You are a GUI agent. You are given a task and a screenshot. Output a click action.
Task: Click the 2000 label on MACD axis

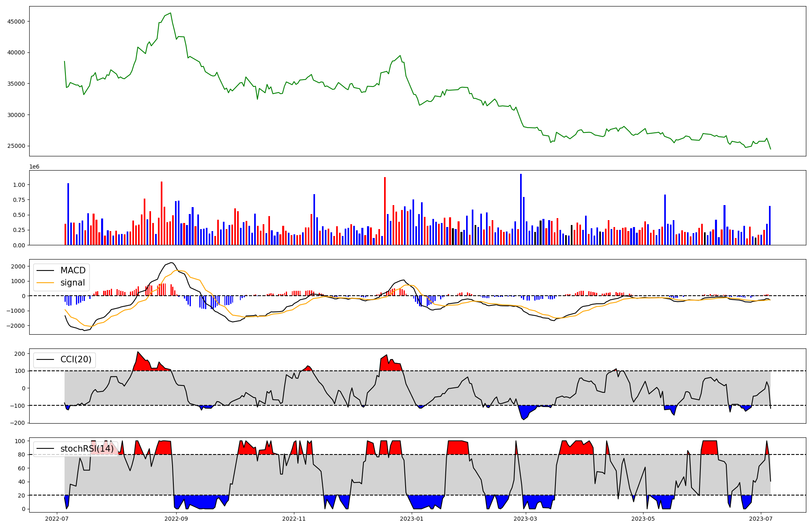tap(18, 266)
